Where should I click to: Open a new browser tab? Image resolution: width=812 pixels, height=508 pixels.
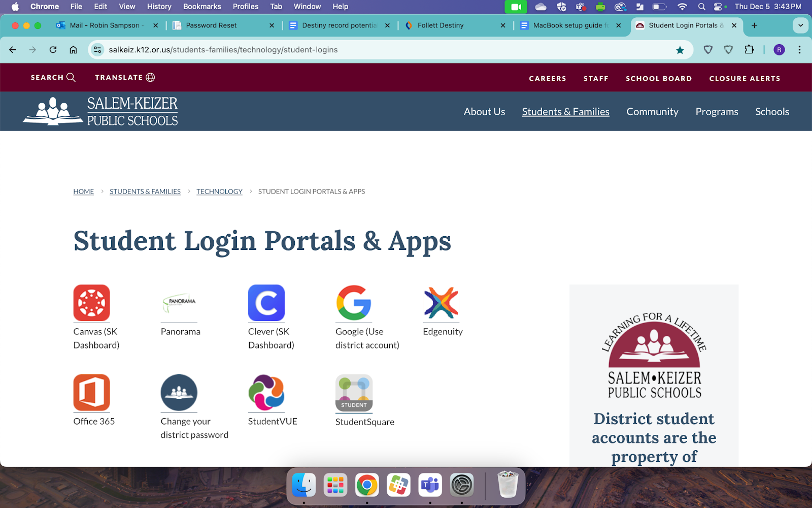coord(755,25)
